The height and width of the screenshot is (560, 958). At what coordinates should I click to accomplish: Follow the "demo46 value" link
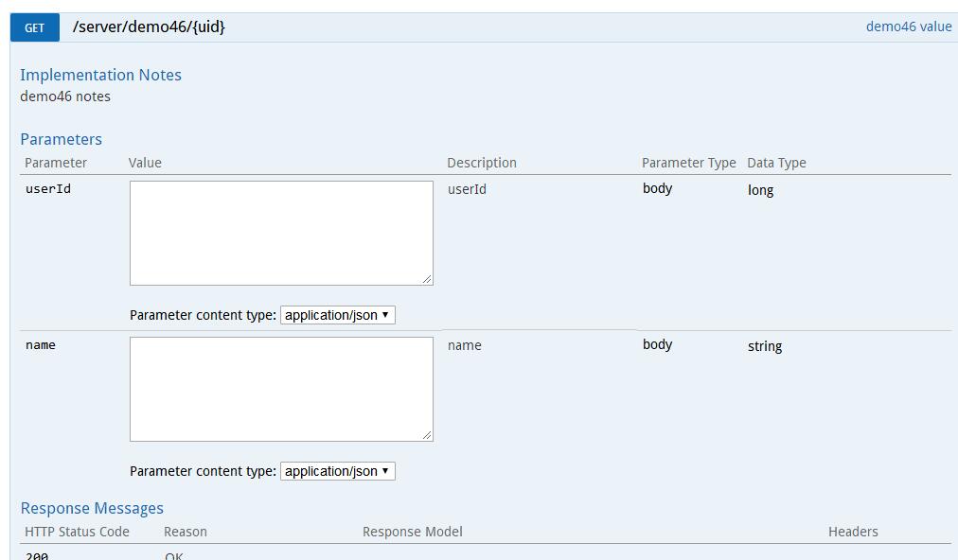point(908,26)
